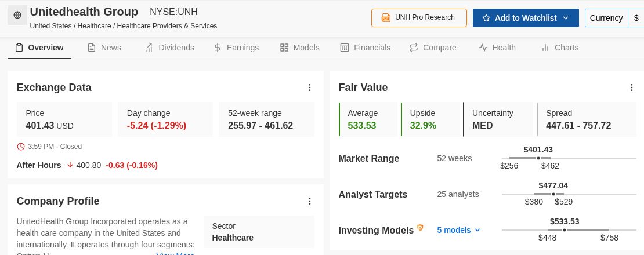Switch to the Financials tab
Image resolution: width=644 pixels, height=255 pixels.
point(365,48)
